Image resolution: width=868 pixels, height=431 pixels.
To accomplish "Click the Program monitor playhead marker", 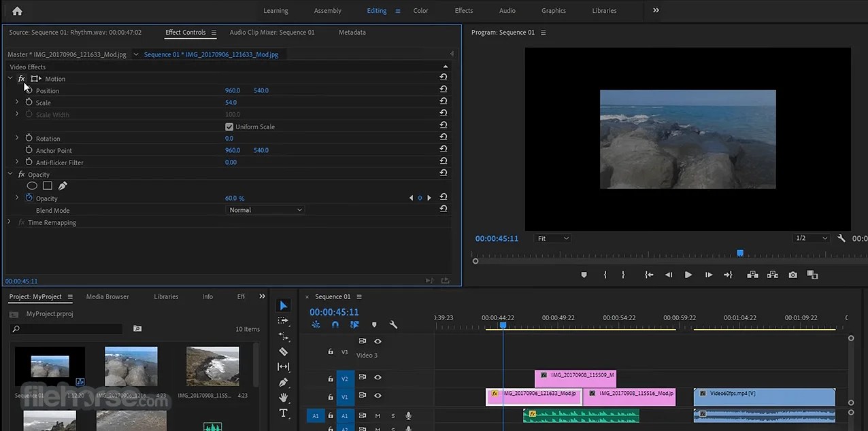I will point(740,254).
